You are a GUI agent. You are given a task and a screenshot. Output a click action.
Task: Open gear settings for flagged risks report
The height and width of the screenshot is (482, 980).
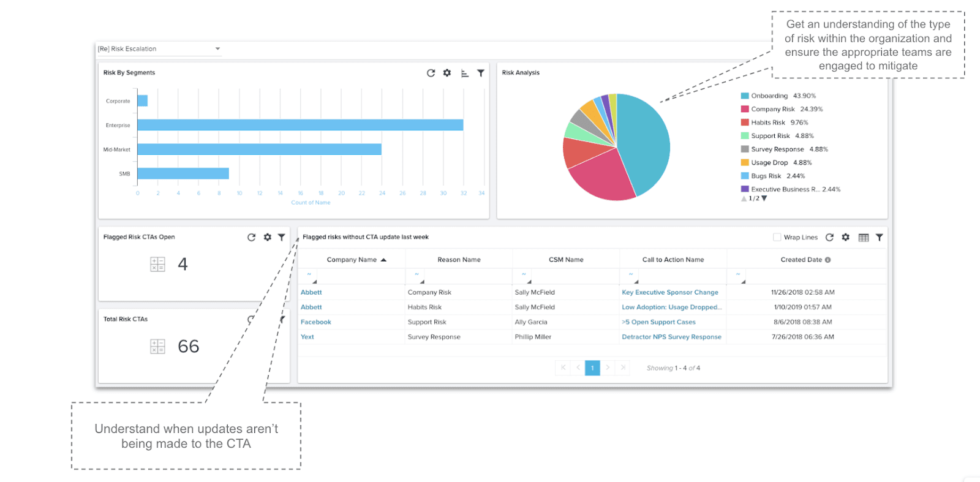(846, 237)
